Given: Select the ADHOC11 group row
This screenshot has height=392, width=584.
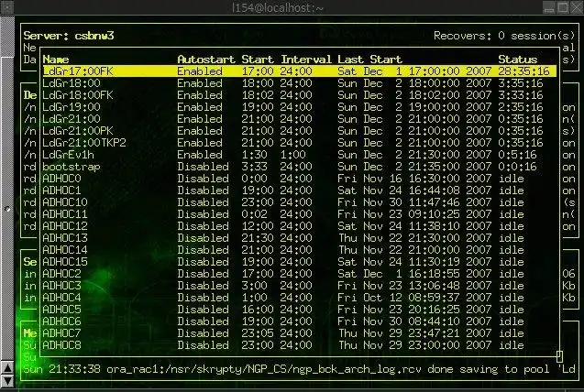Looking at the screenshot, I should (x=300, y=213).
